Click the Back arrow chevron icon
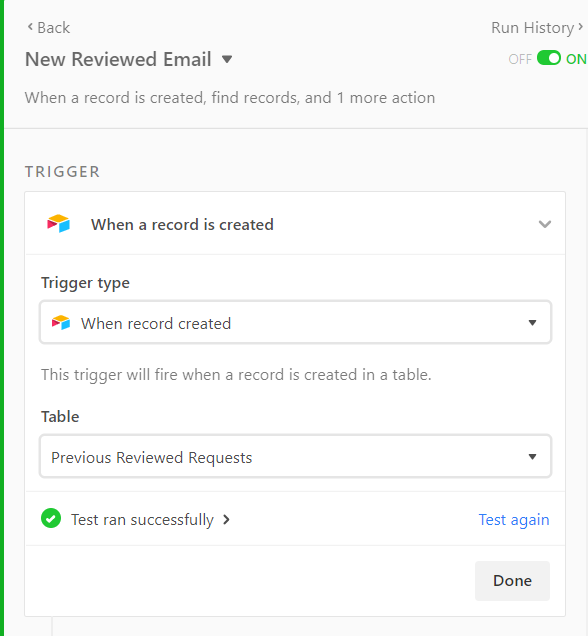Image resolution: width=588 pixels, height=636 pixels. click(x=30, y=27)
